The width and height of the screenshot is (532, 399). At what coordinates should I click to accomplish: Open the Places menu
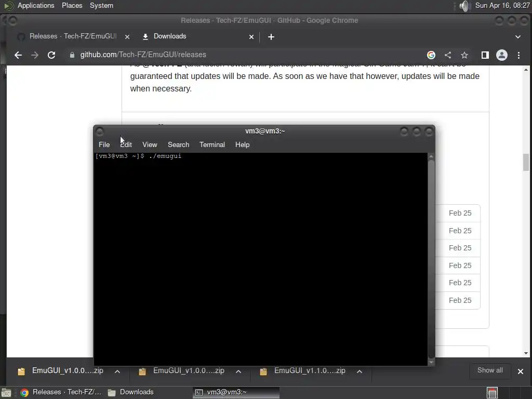coord(72,5)
